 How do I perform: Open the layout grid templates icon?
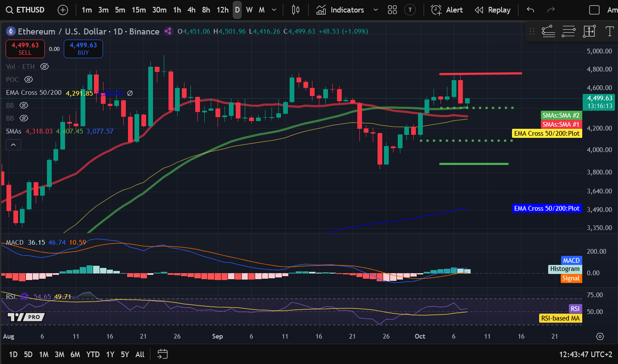pyautogui.click(x=392, y=10)
